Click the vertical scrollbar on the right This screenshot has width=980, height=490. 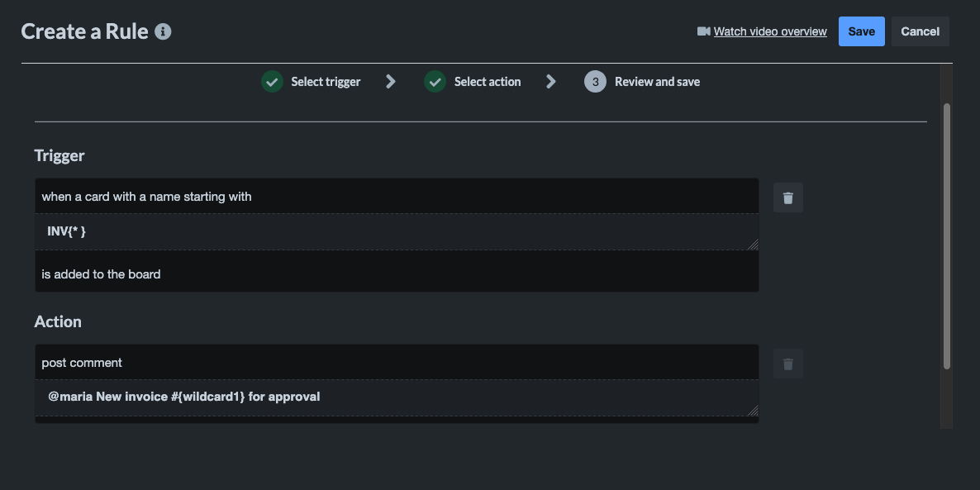coord(947,235)
